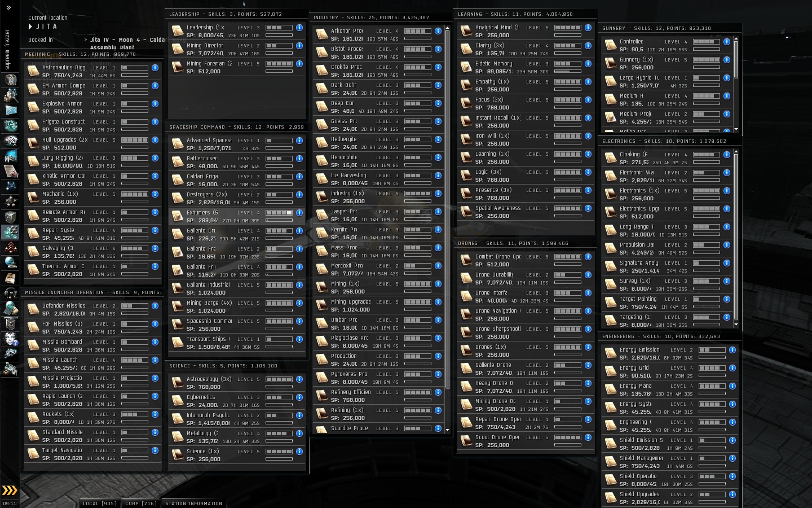Open the Station Information tab
This screenshot has height=508, width=812.
pyautogui.click(x=193, y=503)
